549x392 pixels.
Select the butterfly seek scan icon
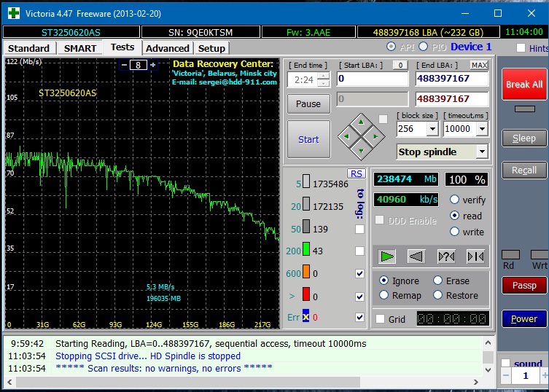pos(475,256)
